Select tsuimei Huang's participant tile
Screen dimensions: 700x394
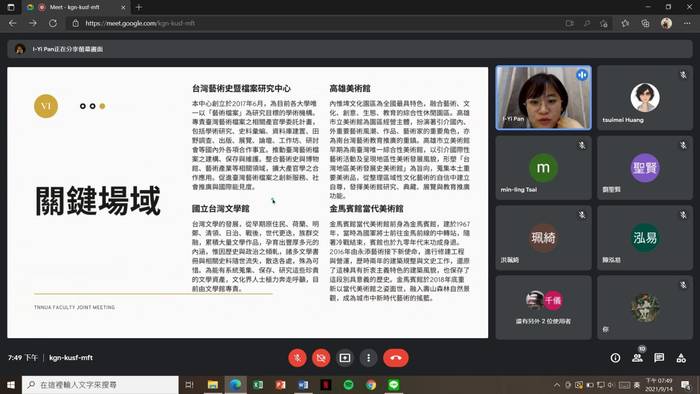(x=645, y=98)
